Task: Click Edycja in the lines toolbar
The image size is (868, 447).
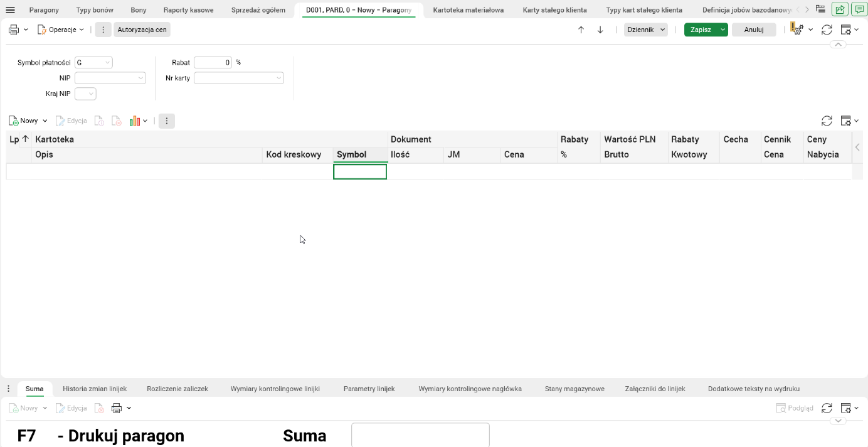Action: click(x=71, y=121)
